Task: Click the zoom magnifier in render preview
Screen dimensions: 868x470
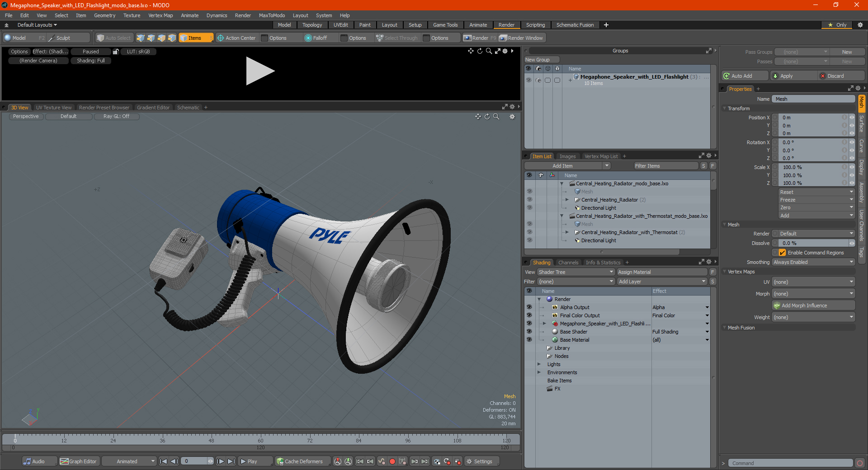Action: (x=489, y=51)
